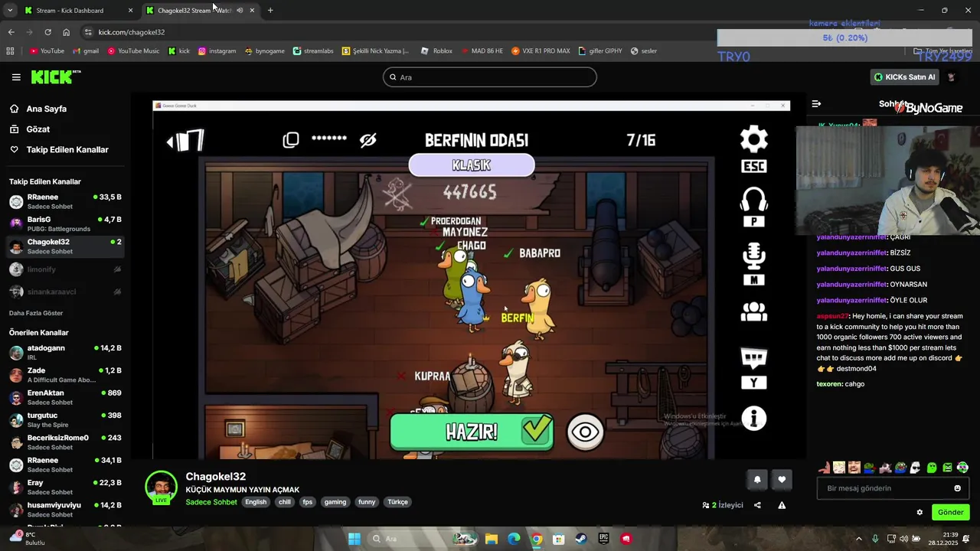Open the YouTube Music bookmark
This screenshot has width=980, height=551.
click(133, 51)
